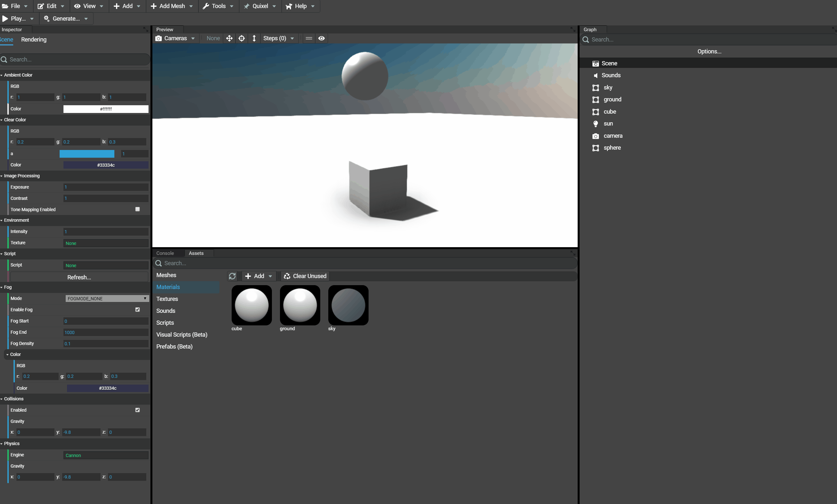Screen dimensions: 837x504
Task: Click the sun node in Graph panel
Action: coord(609,124)
